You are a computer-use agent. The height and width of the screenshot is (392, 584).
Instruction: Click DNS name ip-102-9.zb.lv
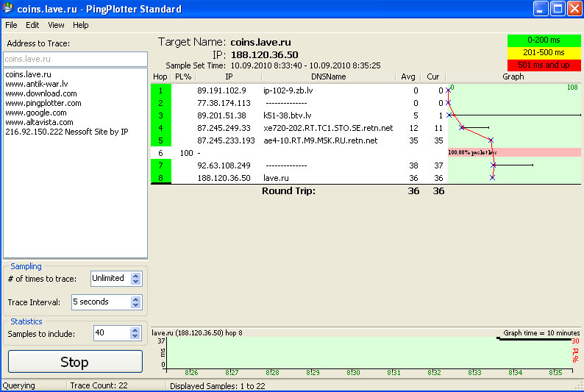[x=288, y=90]
